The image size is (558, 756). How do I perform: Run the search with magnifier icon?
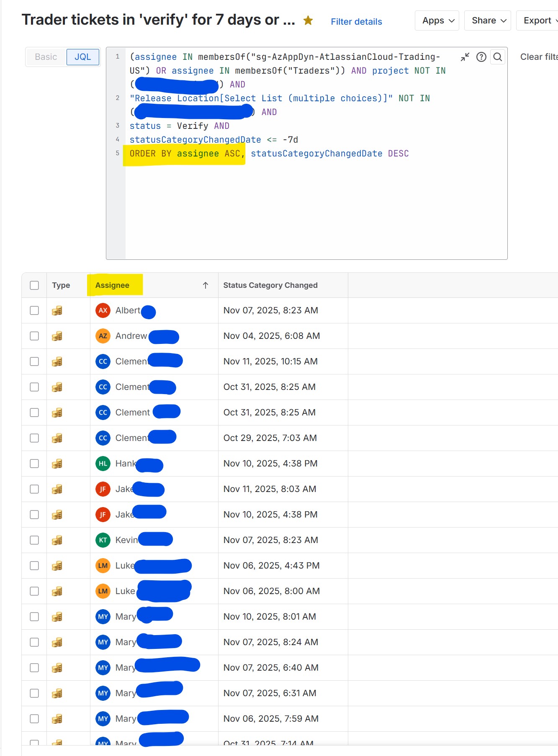(x=497, y=57)
